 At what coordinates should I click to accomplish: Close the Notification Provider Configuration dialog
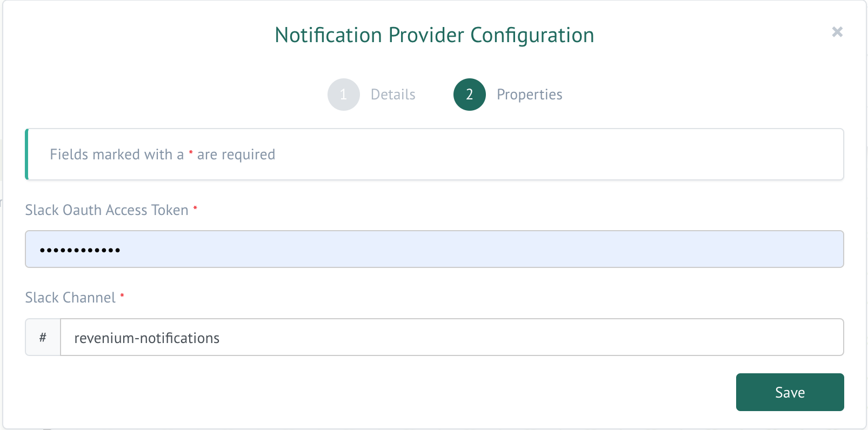pos(837,32)
